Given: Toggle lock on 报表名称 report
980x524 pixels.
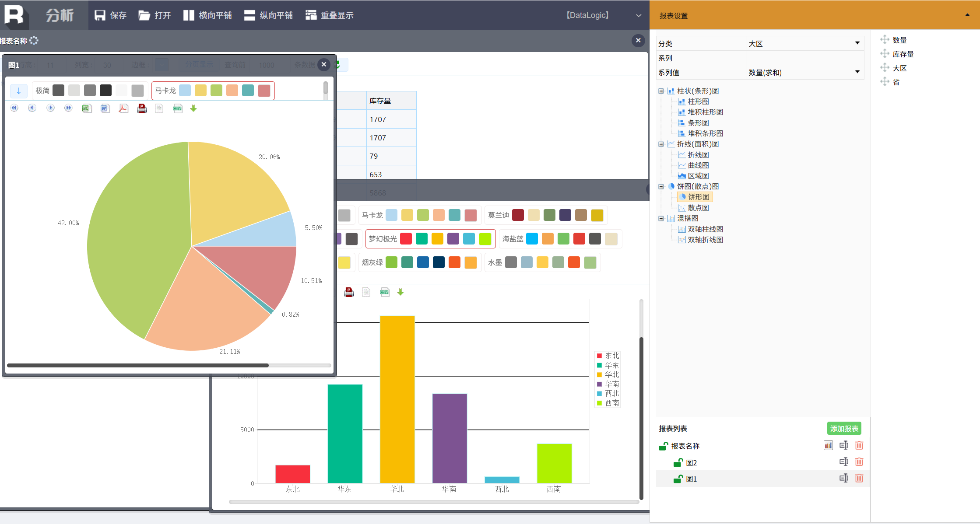Looking at the screenshot, I should pos(663,446).
